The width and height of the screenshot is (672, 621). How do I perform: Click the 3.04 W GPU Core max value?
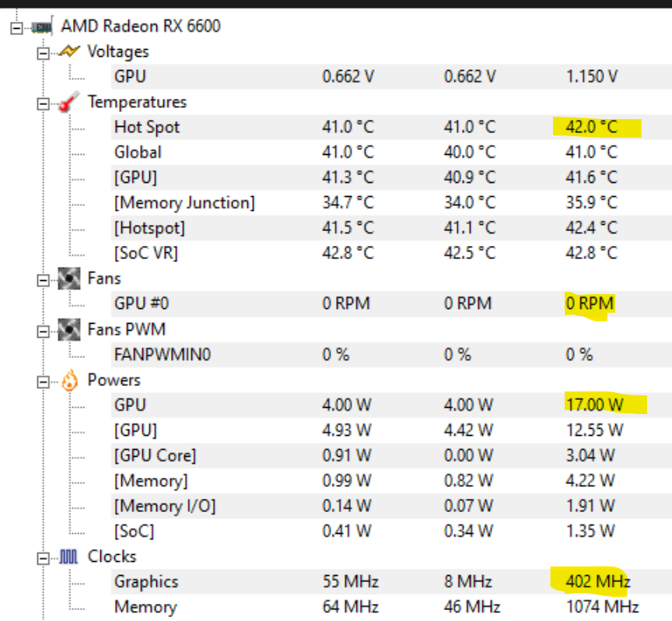tap(590, 455)
